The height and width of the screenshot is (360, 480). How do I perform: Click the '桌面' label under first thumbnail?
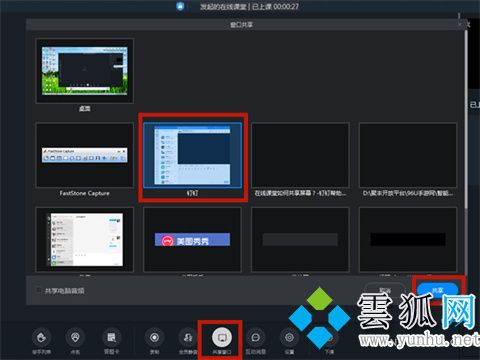point(84,109)
